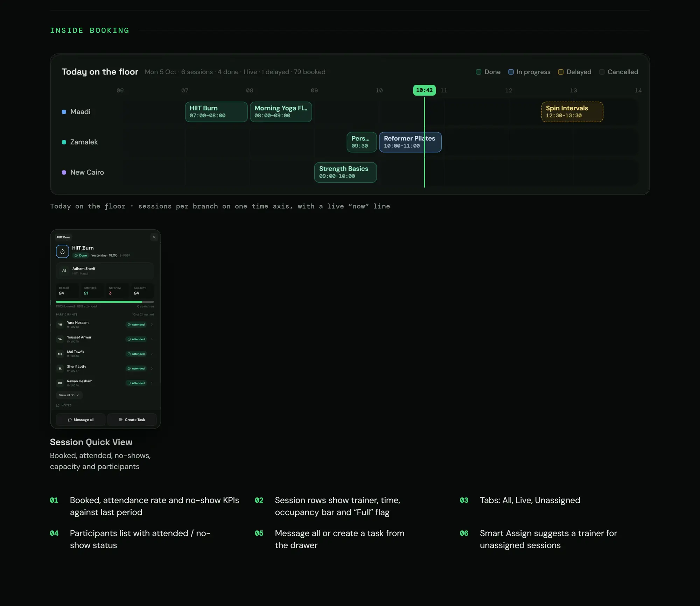Click the Create Task button
This screenshot has height=606, width=700.
coord(132,420)
